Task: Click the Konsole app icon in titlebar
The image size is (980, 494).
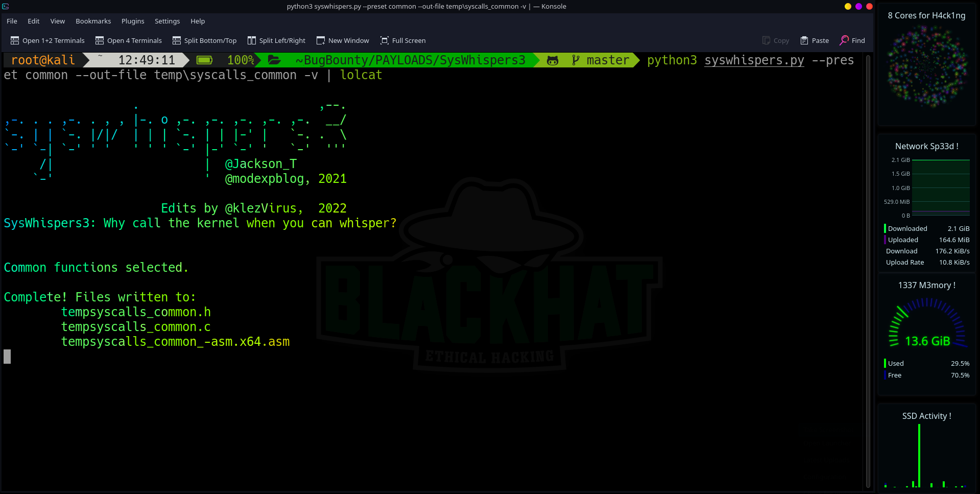Action: (6, 6)
